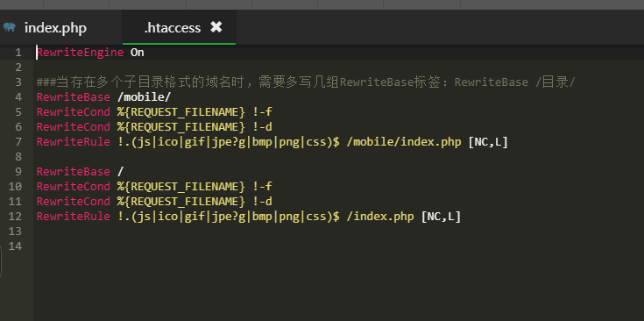Click the PHP elephant icon on index.php tab
This screenshot has height=321, width=644.
(x=10, y=27)
